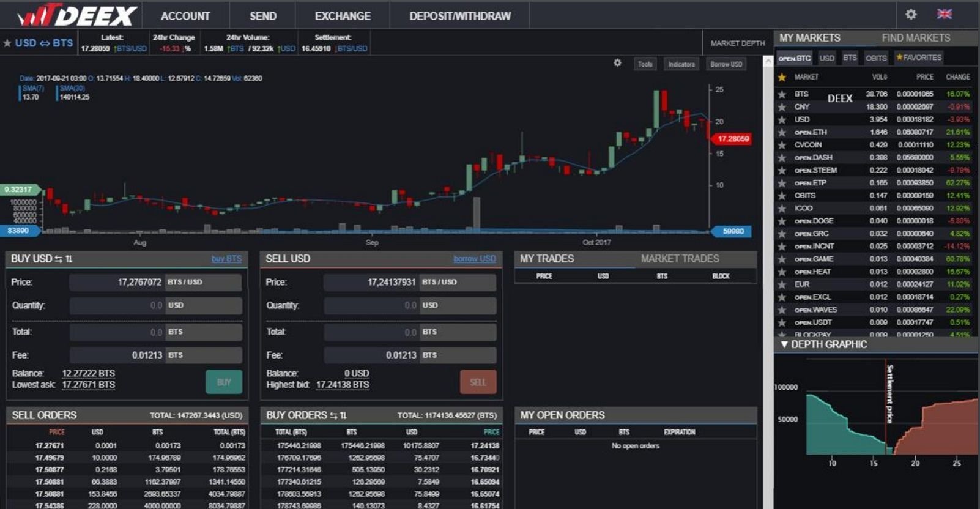Toggle favorite star for USD BTS market
The width and height of the screenshot is (980, 509).
coord(7,43)
